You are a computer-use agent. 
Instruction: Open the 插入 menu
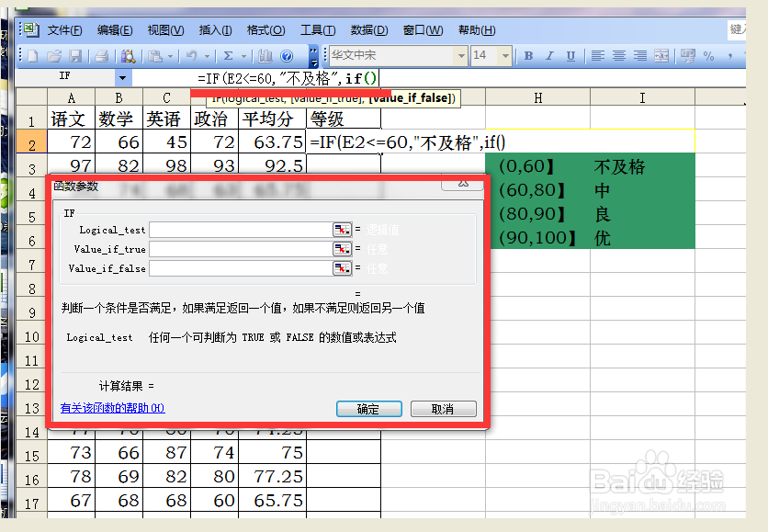pos(215,29)
